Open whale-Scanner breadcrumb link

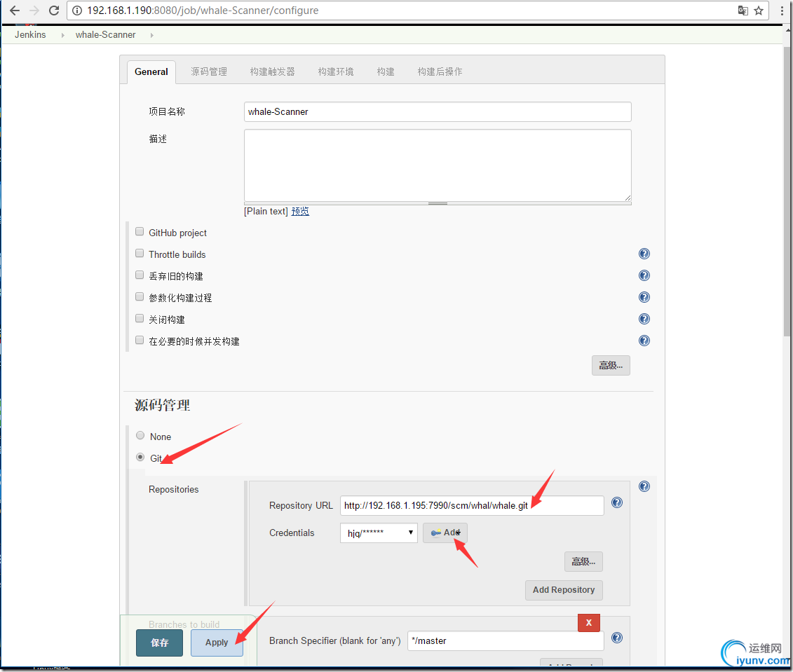coord(106,35)
